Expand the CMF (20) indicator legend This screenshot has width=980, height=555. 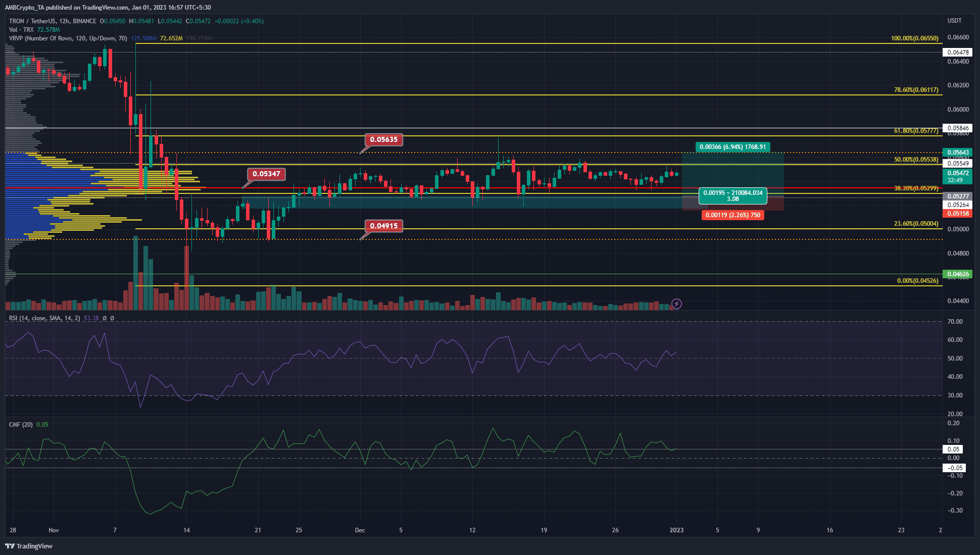pyautogui.click(x=21, y=425)
